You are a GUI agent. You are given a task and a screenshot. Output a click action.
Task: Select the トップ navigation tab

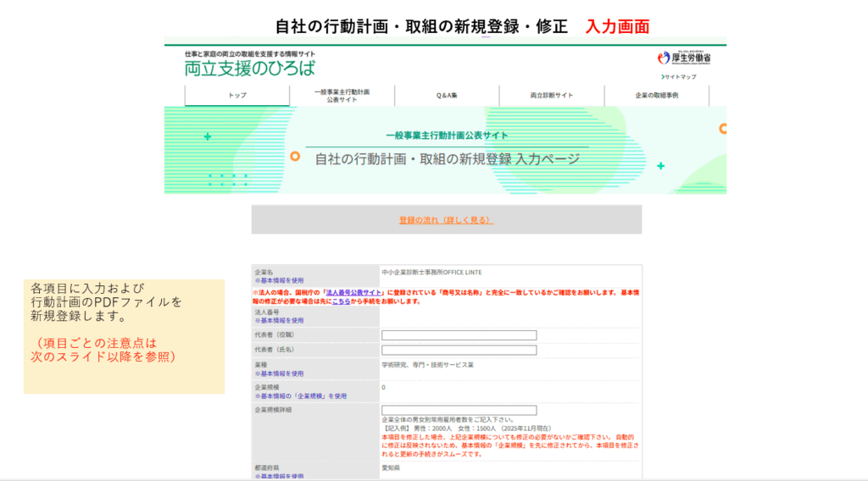237,96
